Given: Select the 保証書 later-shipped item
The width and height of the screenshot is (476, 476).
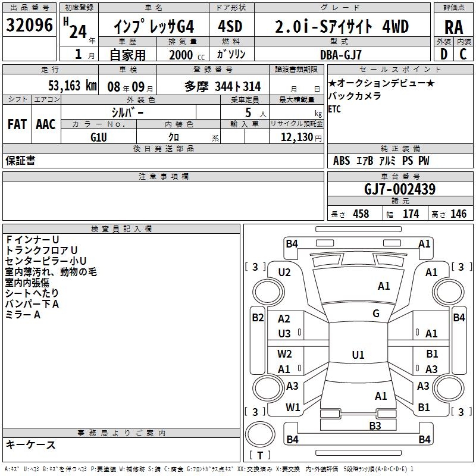Looking at the screenshot, I should point(20,161).
